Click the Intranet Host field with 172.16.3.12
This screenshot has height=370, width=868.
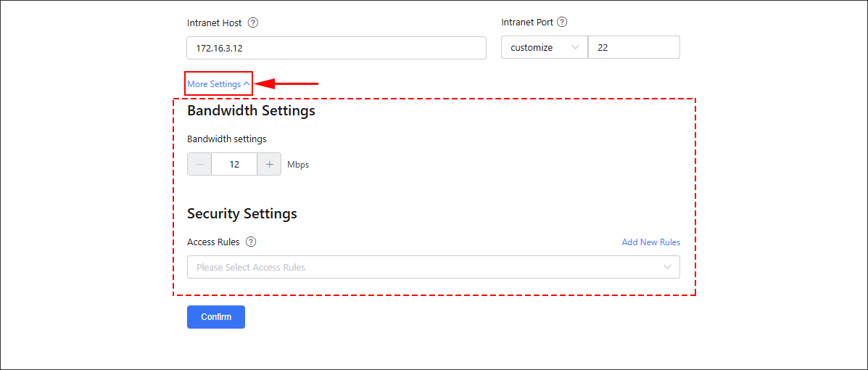[x=336, y=48]
